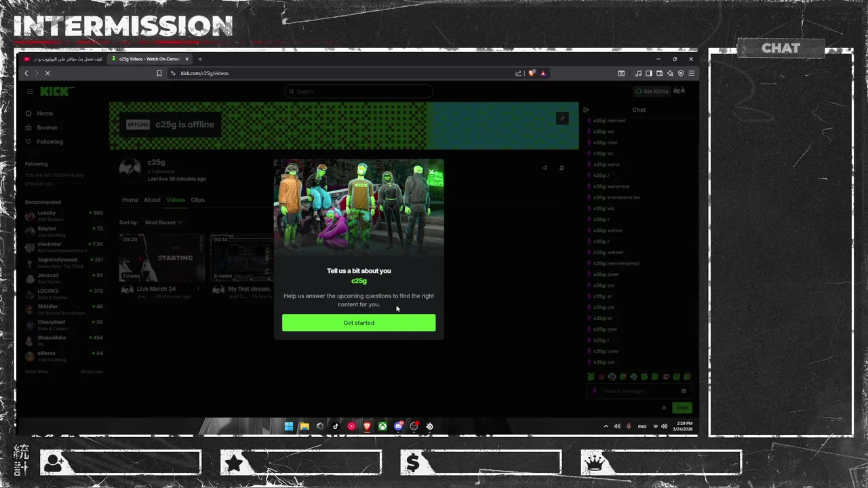Click the Get started button
This screenshot has height=488, width=868.
(x=359, y=323)
